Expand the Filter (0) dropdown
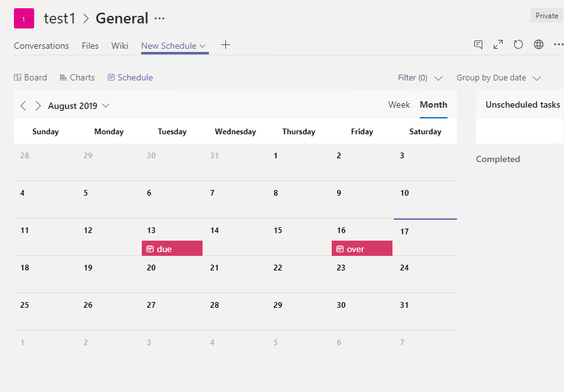This screenshot has height=392, width=564. tap(420, 78)
